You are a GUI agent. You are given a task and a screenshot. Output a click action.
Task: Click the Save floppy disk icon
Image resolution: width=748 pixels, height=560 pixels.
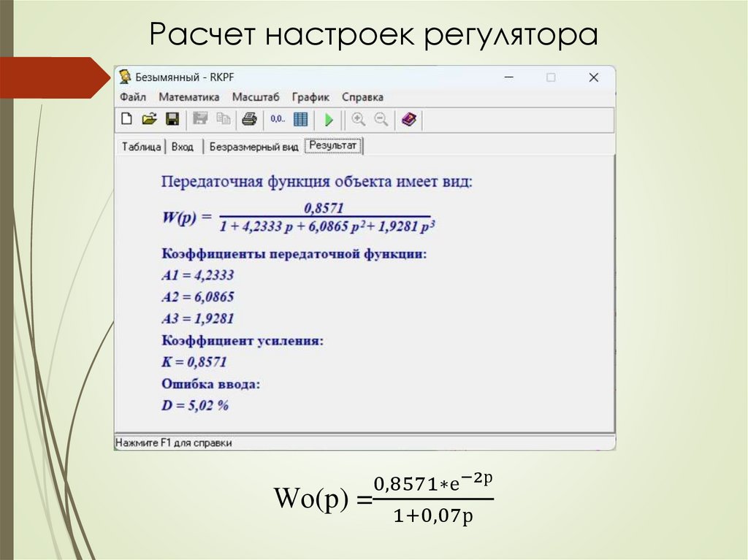point(172,119)
